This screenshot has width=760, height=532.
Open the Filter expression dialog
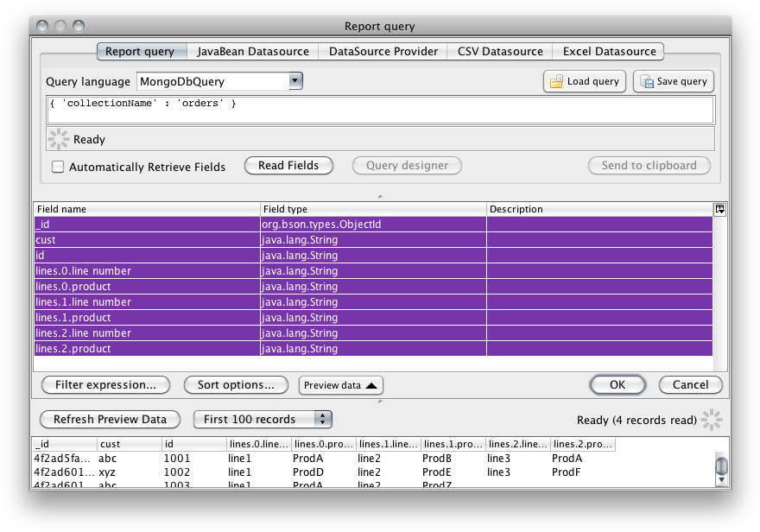tap(105, 385)
